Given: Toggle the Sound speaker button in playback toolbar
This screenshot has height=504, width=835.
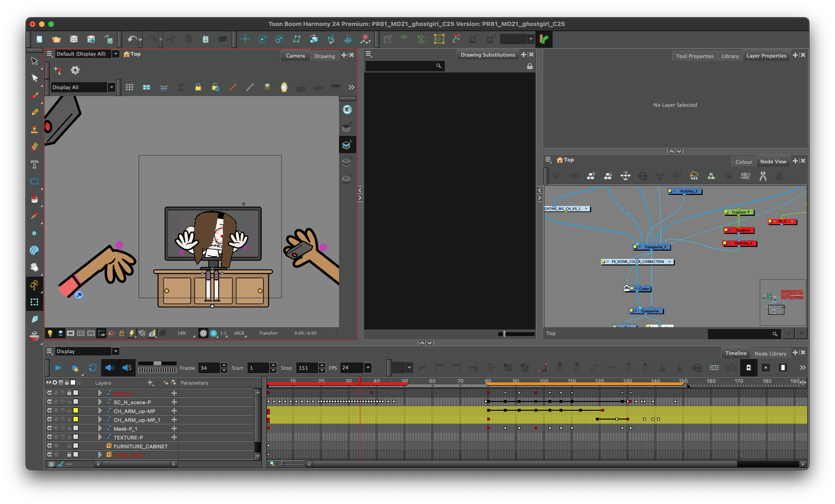Looking at the screenshot, I should [x=110, y=368].
